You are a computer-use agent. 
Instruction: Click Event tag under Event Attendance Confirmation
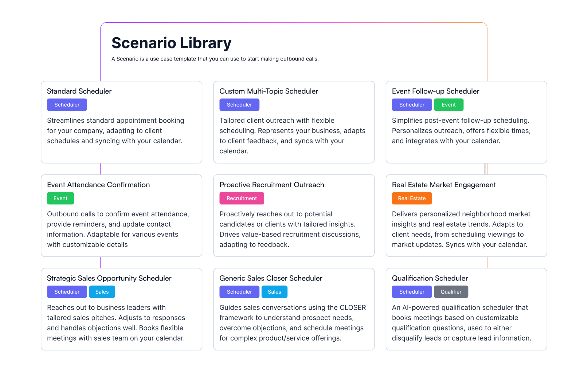pos(60,199)
